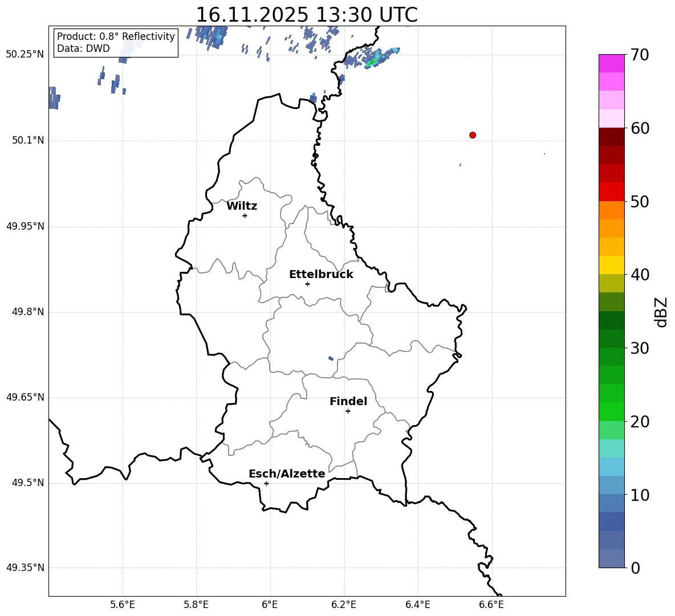Click the 'Product: 0.8° Reflectivity' text
This screenshot has width=675, height=616.
[x=116, y=36]
